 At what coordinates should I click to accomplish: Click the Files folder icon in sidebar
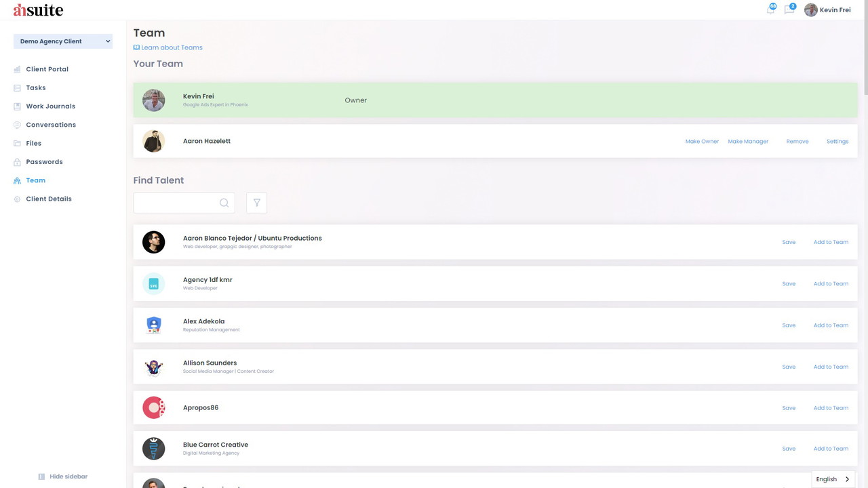pos(18,144)
